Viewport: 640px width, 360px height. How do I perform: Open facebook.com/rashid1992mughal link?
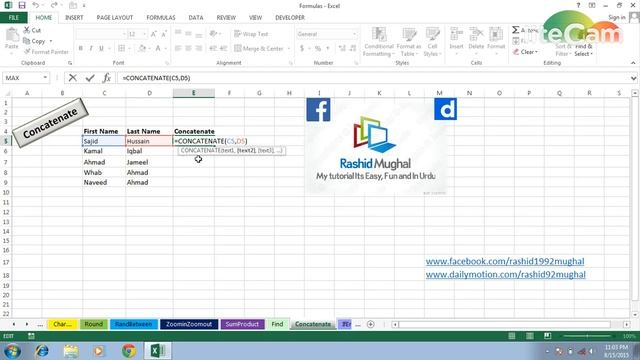(505, 261)
